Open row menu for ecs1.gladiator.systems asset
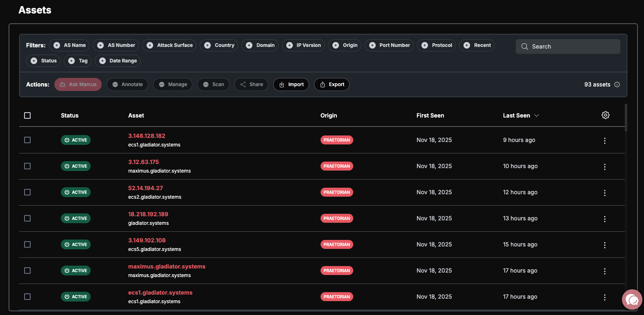 (x=605, y=297)
